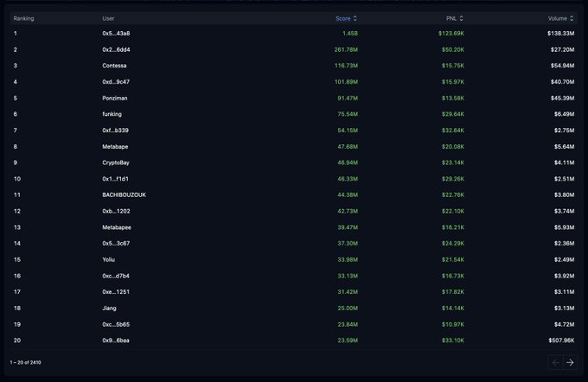Select user 0x1...f1d1
588x382 pixels.
click(116, 179)
